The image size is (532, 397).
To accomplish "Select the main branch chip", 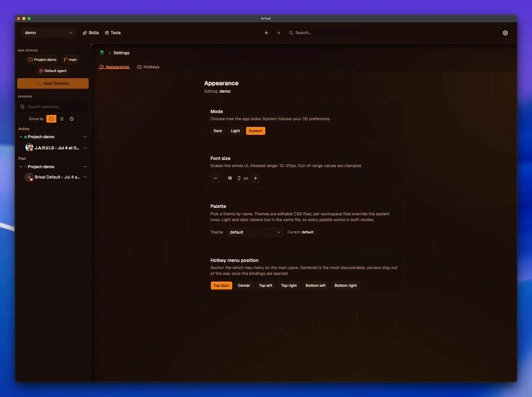I will pos(70,60).
